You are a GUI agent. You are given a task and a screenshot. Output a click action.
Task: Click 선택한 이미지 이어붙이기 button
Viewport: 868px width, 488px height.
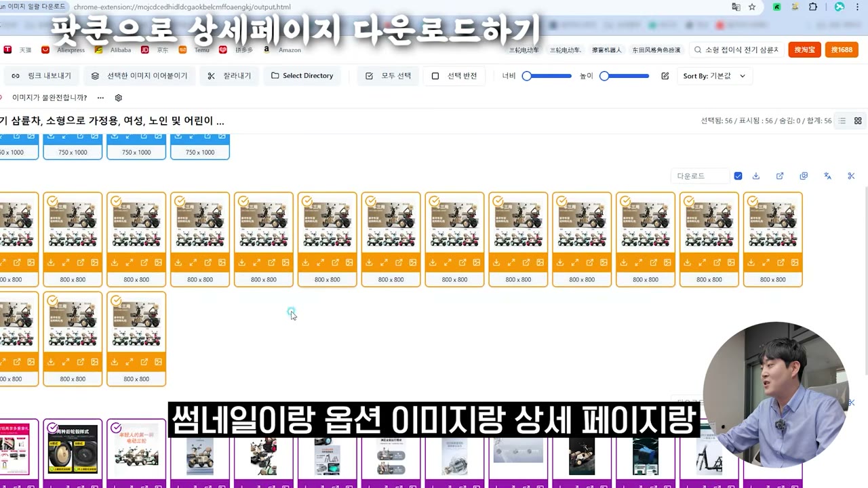[139, 76]
